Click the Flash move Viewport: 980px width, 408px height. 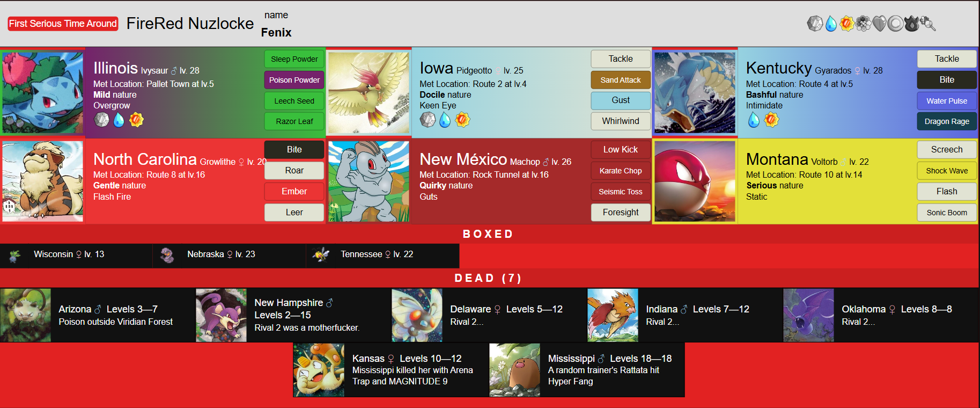947,192
